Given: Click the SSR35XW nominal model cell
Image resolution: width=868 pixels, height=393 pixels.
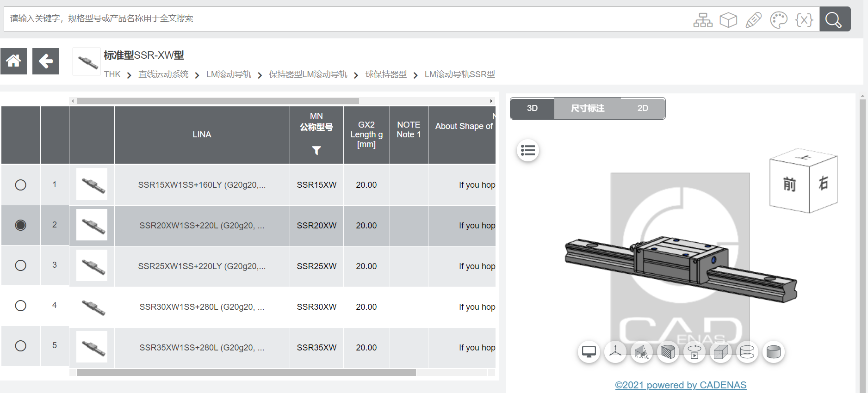Looking at the screenshot, I should click(x=316, y=348).
